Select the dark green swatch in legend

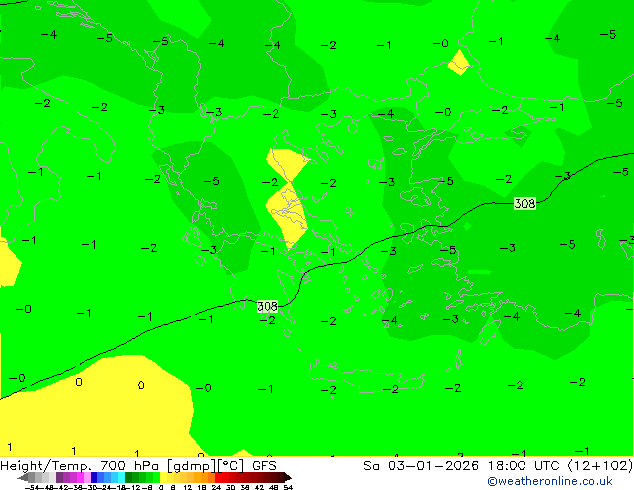[128, 477]
